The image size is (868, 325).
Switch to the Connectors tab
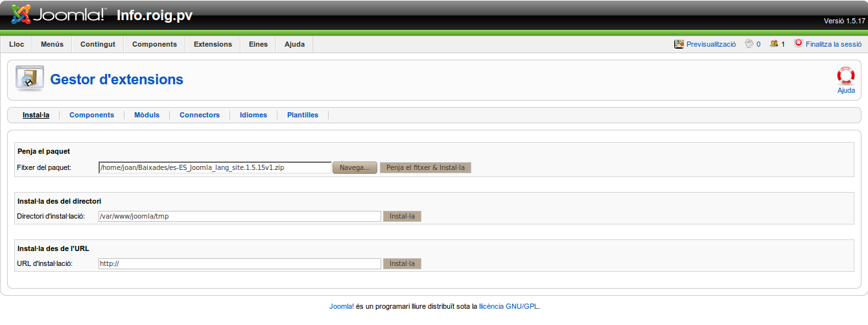[x=200, y=115]
